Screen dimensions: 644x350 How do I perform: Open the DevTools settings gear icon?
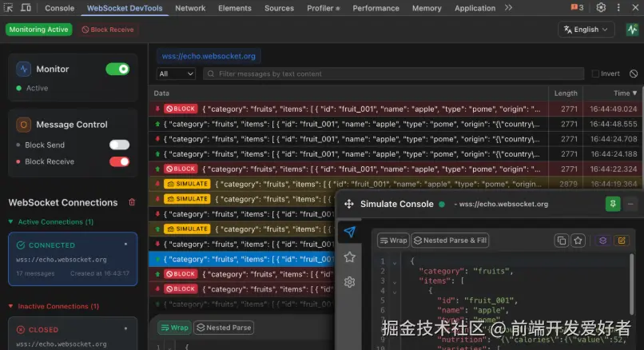click(x=601, y=7)
